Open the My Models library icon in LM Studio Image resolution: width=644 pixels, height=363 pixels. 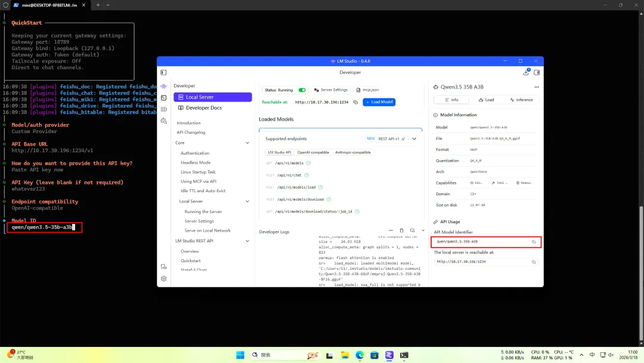tap(164, 109)
